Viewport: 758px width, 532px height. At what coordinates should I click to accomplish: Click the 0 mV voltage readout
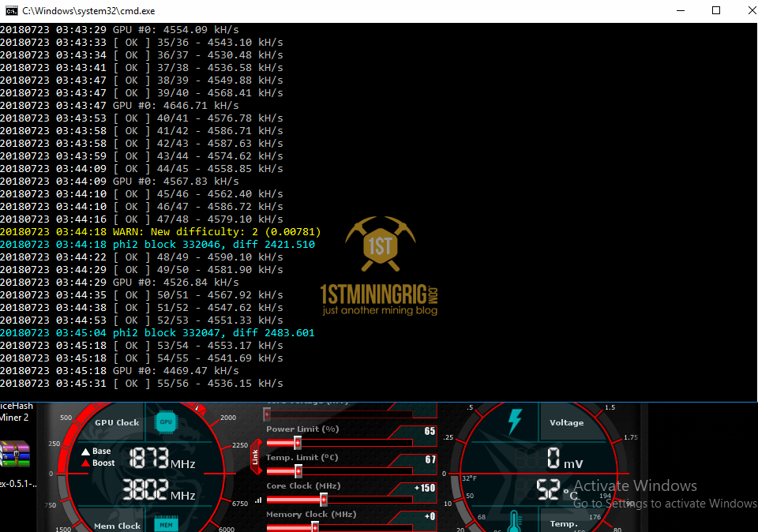565,459
